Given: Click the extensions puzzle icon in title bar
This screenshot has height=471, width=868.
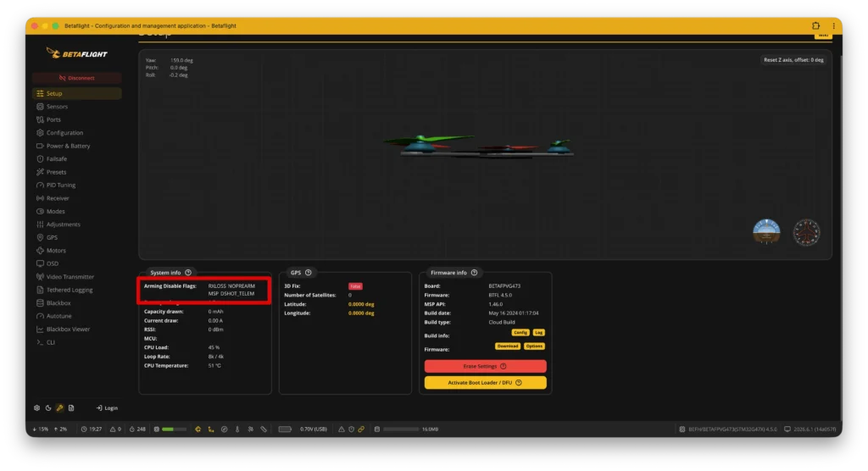Looking at the screenshot, I should coord(815,25).
